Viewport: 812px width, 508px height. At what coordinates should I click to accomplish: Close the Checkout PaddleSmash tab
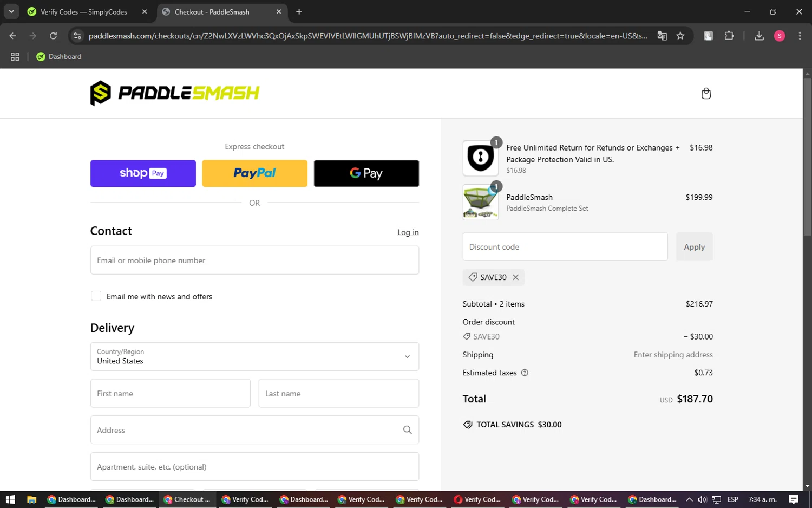[x=279, y=11]
